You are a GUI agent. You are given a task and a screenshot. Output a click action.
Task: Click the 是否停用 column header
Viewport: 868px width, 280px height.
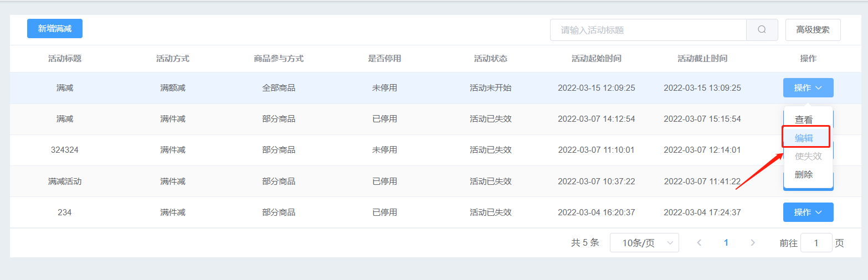pos(384,59)
